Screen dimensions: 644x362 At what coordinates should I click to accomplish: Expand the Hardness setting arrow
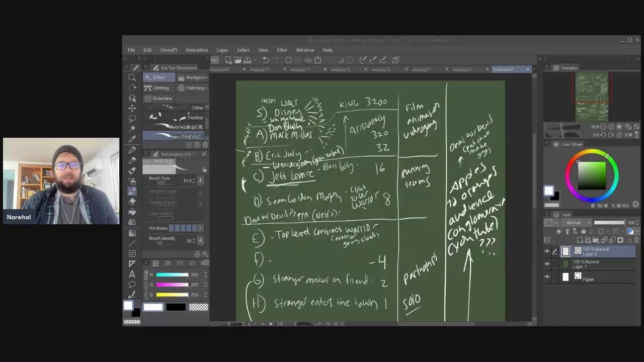(200, 228)
